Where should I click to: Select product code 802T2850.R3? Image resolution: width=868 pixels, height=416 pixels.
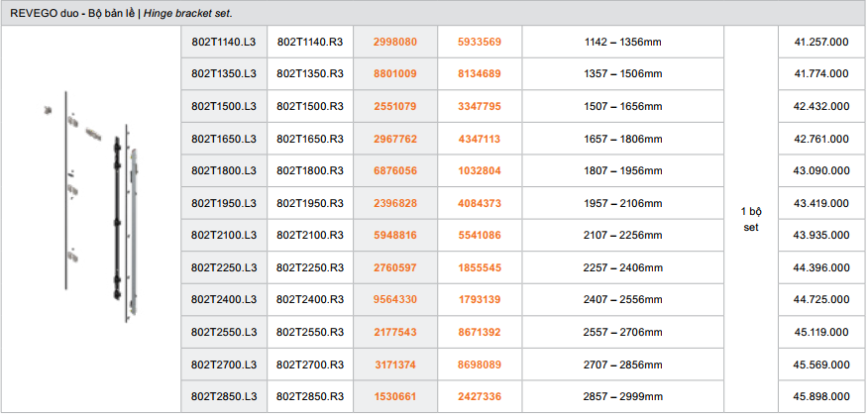click(x=310, y=397)
